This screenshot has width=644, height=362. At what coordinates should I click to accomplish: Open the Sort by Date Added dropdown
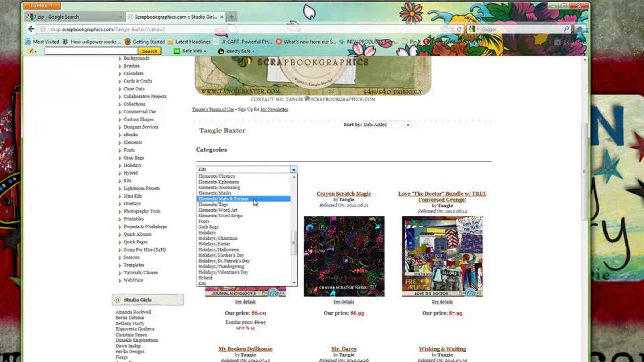click(x=386, y=125)
